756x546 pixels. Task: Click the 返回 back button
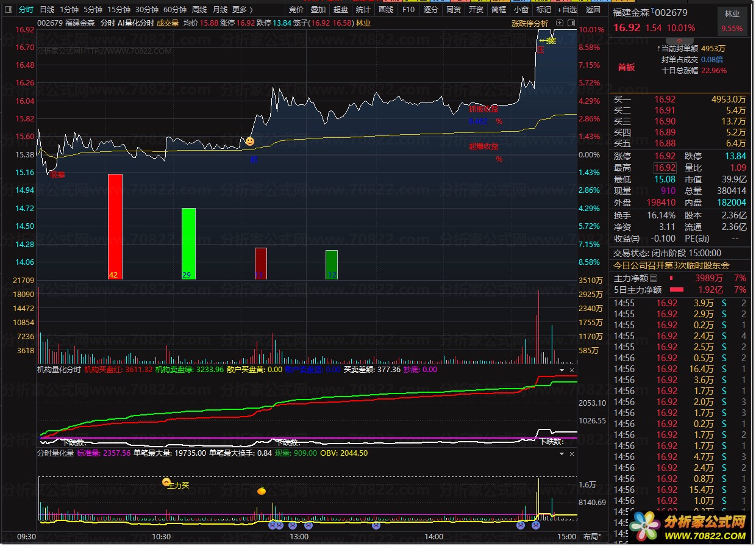(x=593, y=9)
